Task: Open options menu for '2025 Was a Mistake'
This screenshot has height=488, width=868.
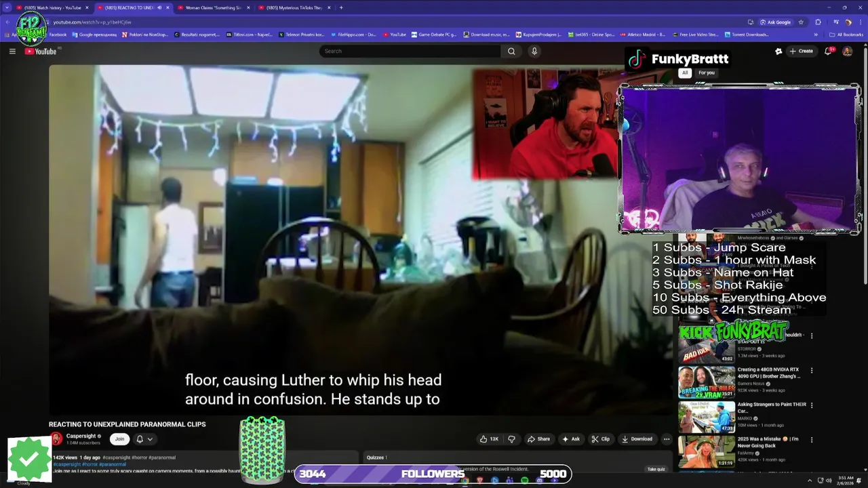Action: [812, 440]
